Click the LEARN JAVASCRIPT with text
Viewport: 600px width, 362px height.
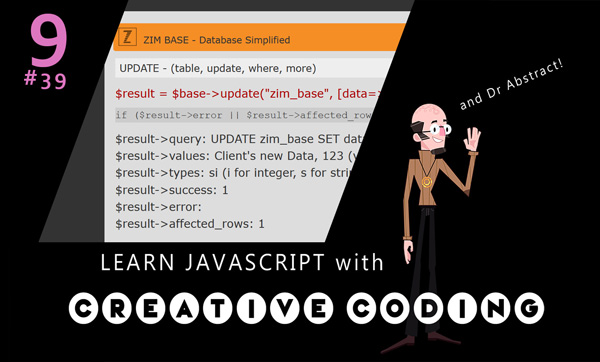pyautogui.click(x=242, y=263)
